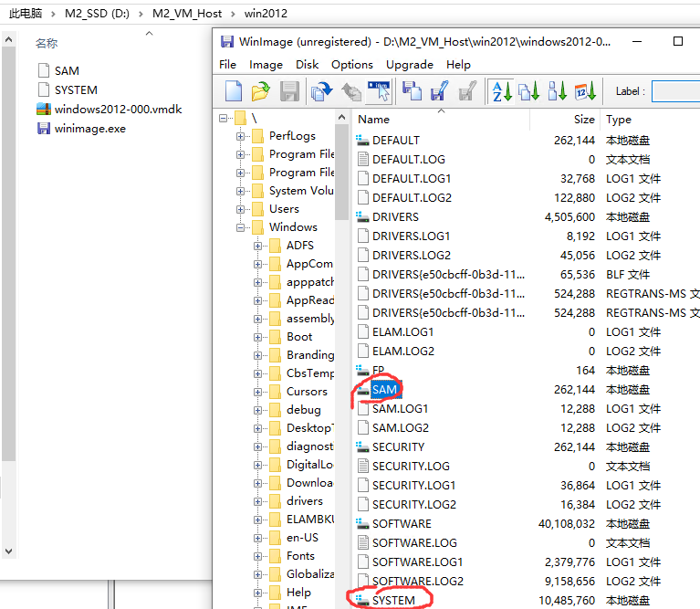Select the SAM file in Explorer window
700x609 pixels.
(67, 71)
